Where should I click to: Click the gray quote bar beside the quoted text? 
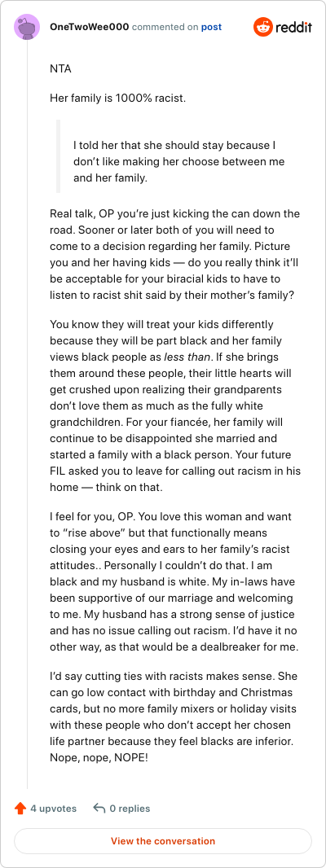pyautogui.click(x=58, y=156)
